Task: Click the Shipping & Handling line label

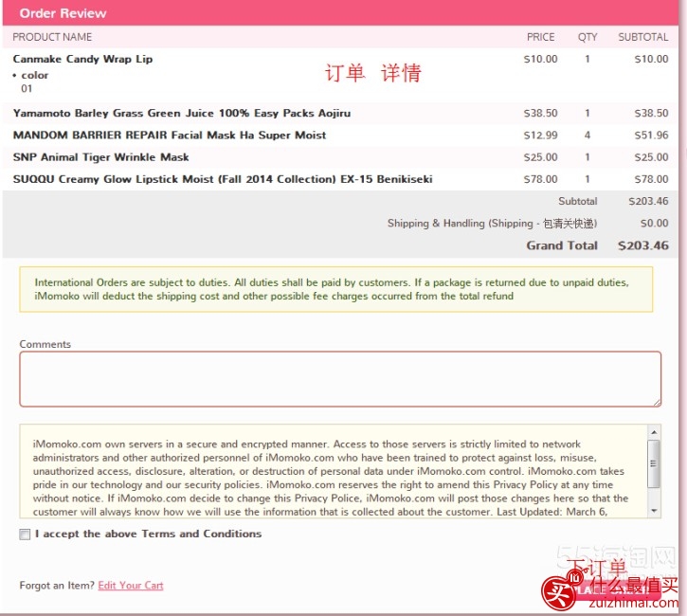Action: pos(492,224)
